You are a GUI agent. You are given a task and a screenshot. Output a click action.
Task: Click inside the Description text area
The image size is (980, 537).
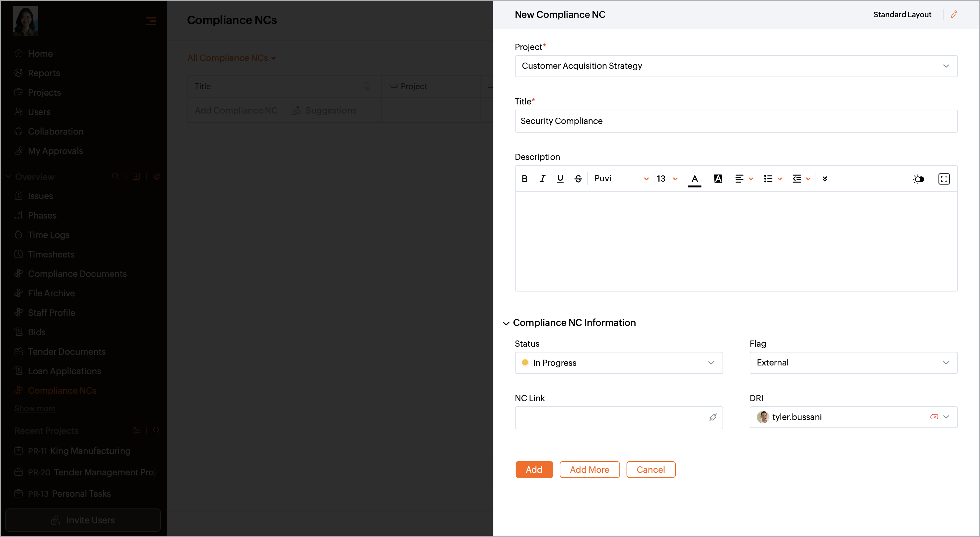[x=736, y=242]
